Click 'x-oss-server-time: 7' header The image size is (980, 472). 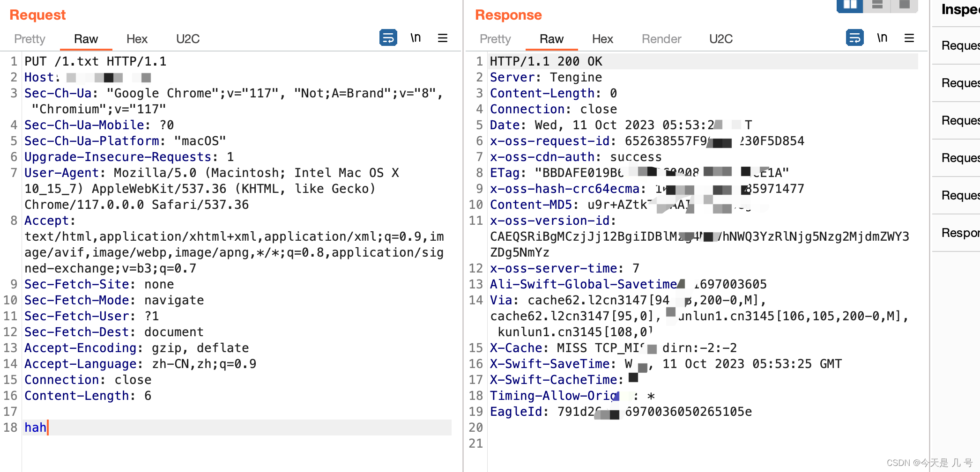pyautogui.click(x=565, y=268)
